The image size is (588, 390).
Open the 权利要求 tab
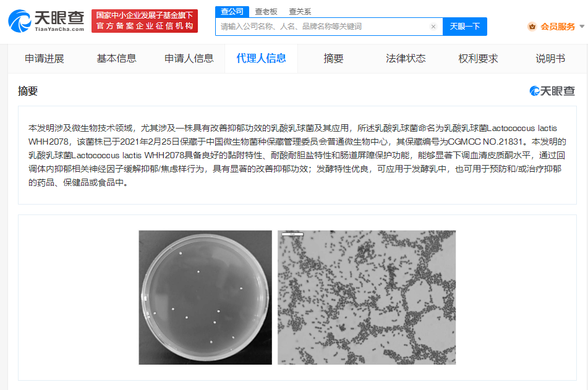478,59
